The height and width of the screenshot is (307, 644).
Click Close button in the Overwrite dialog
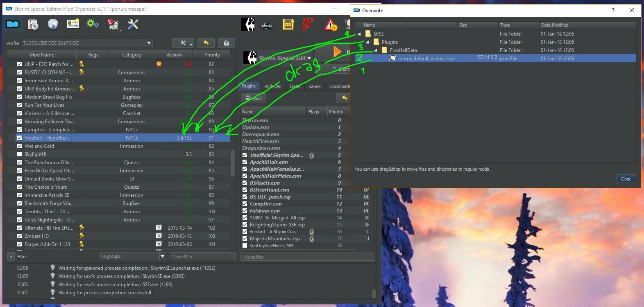[x=626, y=179]
